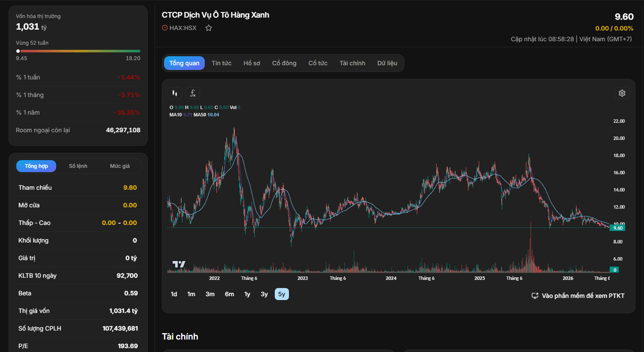Open the Tài chính tab

[x=352, y=63]
